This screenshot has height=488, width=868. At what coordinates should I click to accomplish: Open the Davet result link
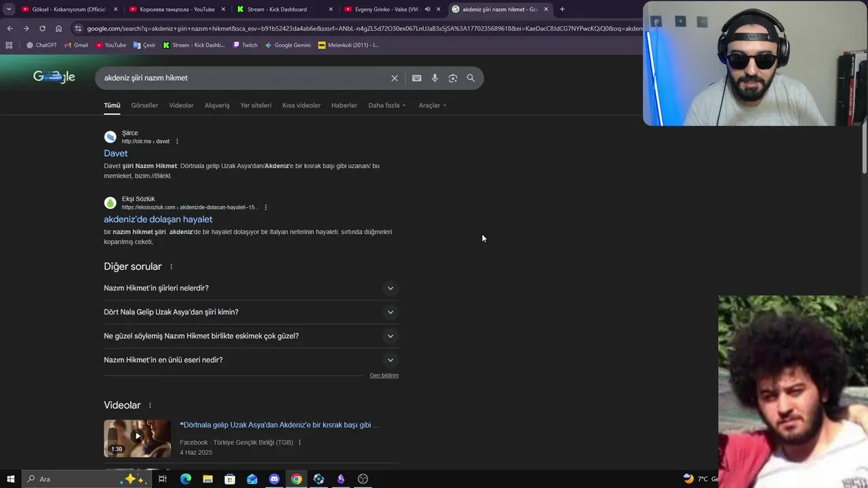tap(115, 154)
